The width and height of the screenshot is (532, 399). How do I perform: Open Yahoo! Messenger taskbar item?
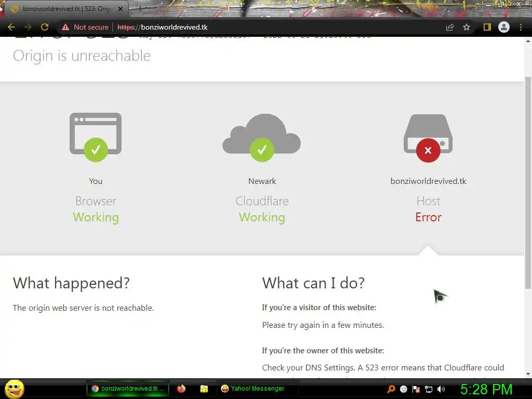point(257,389)
